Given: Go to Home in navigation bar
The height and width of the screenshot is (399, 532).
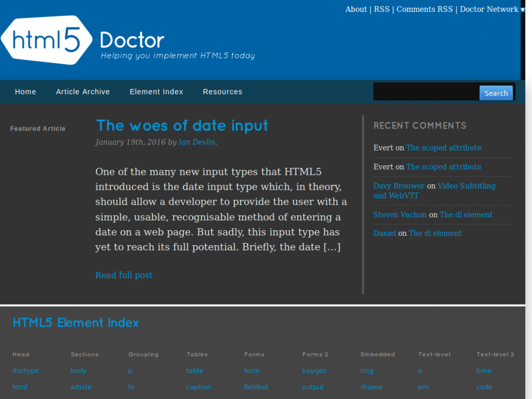Looking at the screenshot, I should (25, 91).
